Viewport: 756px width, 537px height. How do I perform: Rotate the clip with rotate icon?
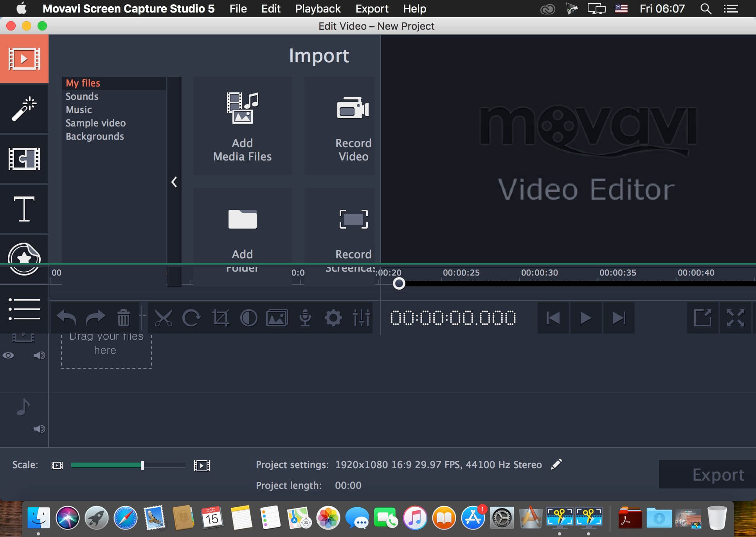192,318
